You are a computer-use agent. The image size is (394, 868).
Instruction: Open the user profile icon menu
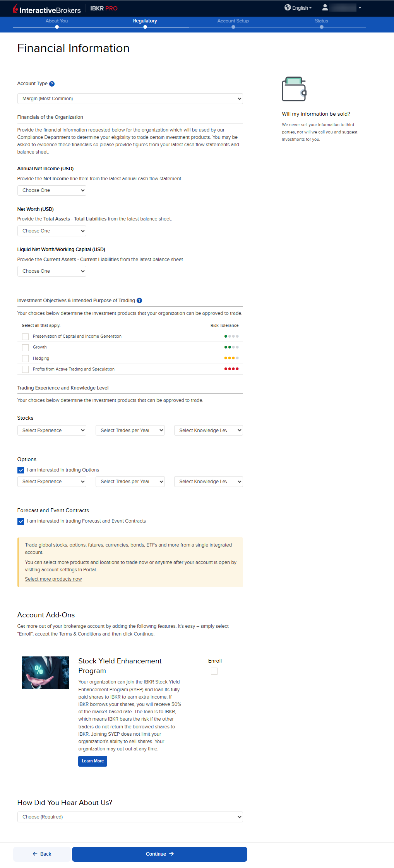point(325,7)
